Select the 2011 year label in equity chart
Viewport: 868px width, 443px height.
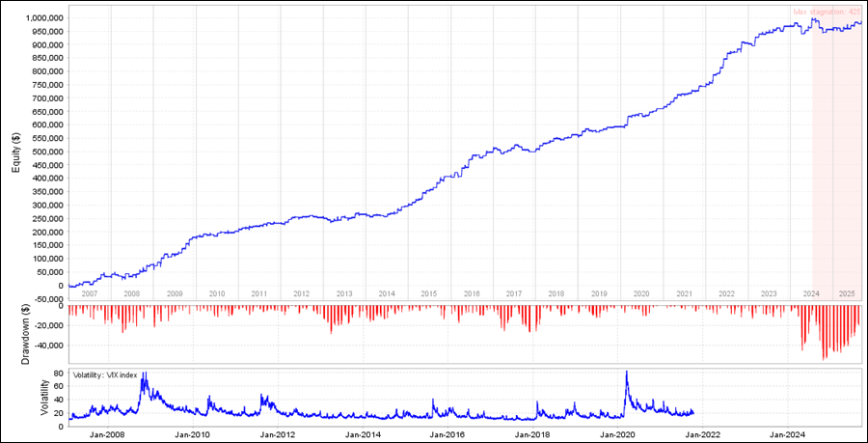(259, 293)
